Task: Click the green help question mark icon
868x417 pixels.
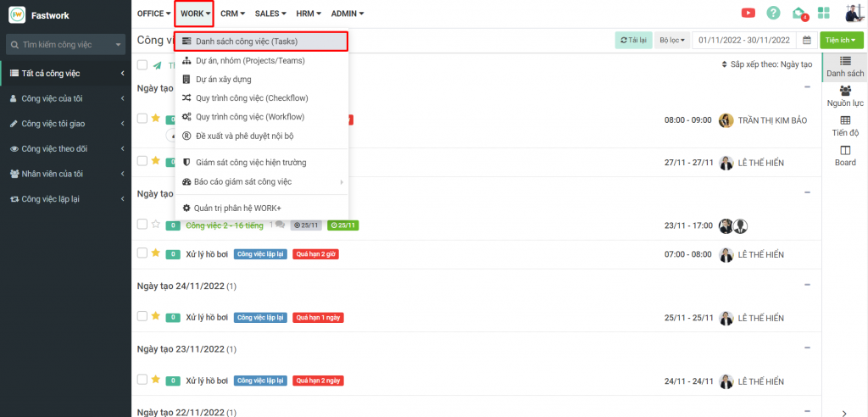Action: point(773,13)
